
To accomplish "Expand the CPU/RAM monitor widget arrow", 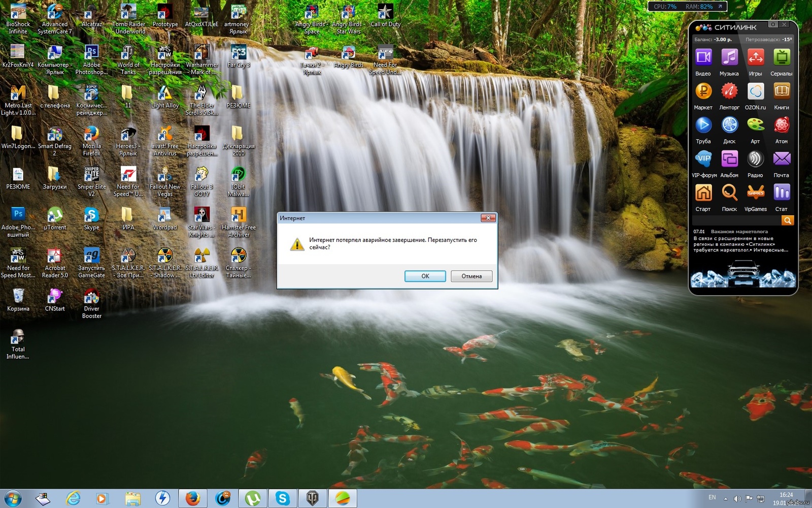I will 720,7.
